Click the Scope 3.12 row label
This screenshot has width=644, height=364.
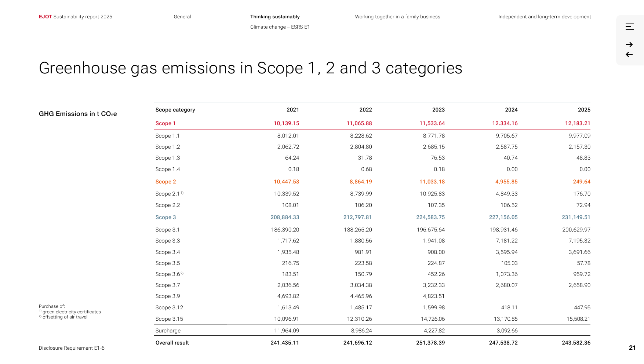click(169, 307)
